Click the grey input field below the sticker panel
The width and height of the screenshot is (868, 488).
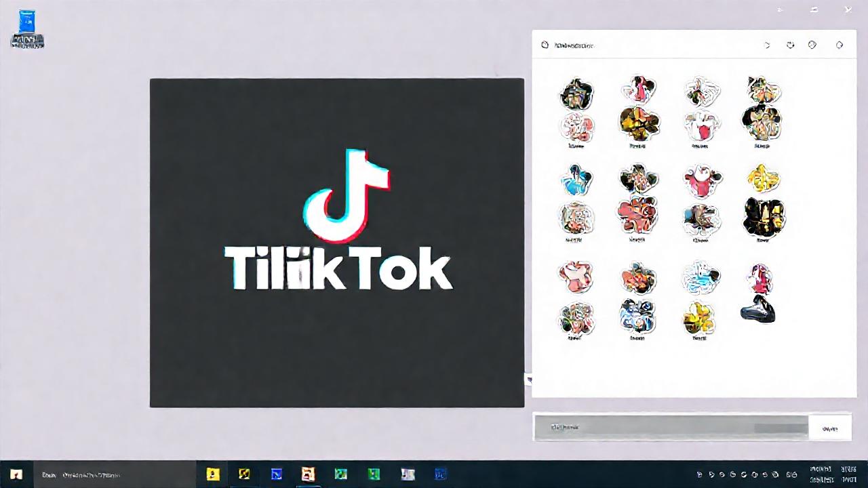pyautogui.click(x=671, y=428)
